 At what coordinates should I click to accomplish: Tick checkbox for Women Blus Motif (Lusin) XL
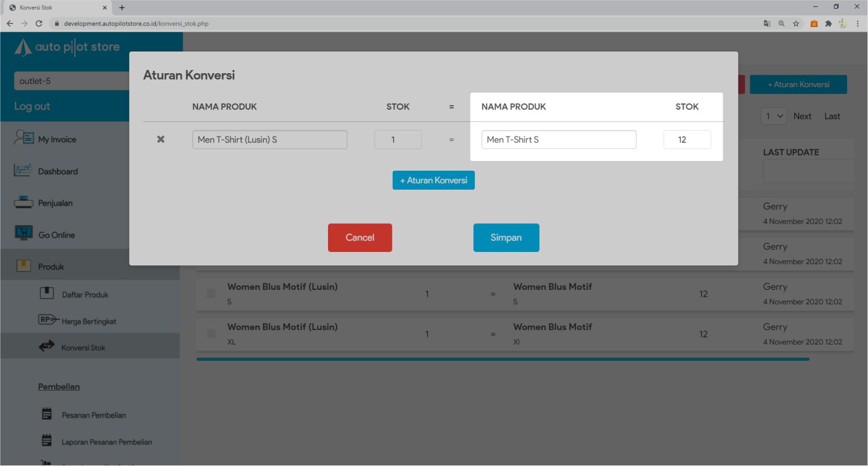pyautogui.click(x=211, y=334)
